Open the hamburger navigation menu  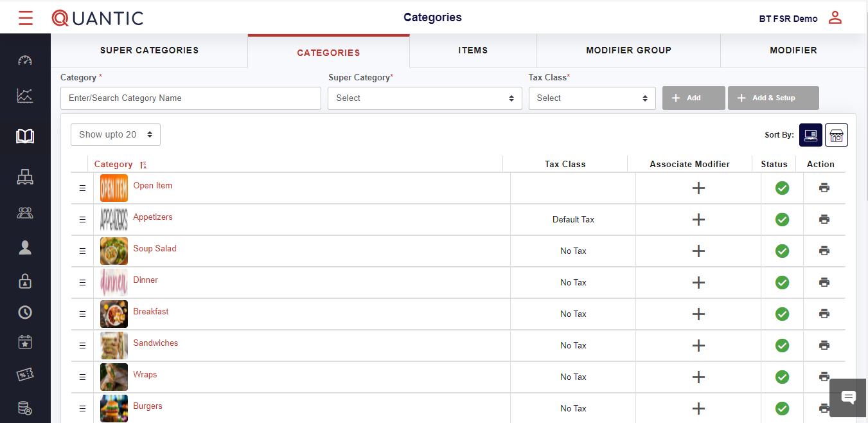pyautogui.click(x=26, y=18)
